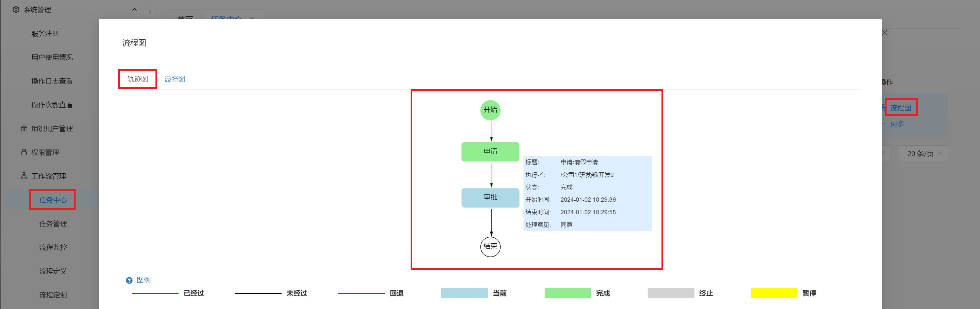980x309 pixels.
Task: Click the 回退 red line legend
Action: (x=361, y=293)
